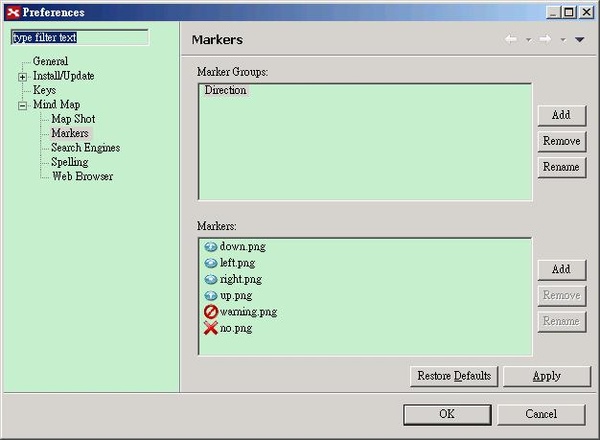This screenshot has height=440, width=600.
Task: Click the no.png red cross icon
Action: (x=210, y=328)
